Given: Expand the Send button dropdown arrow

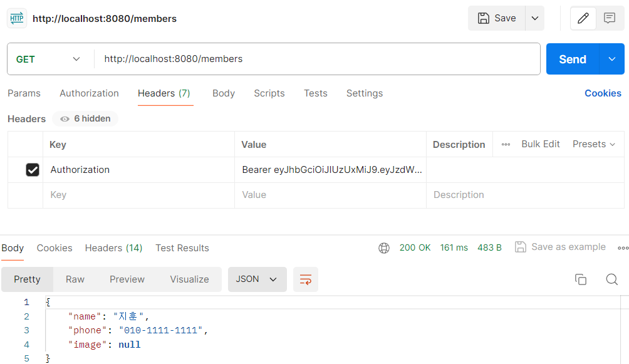Looking at the screenshot, I should coord(611,59).
